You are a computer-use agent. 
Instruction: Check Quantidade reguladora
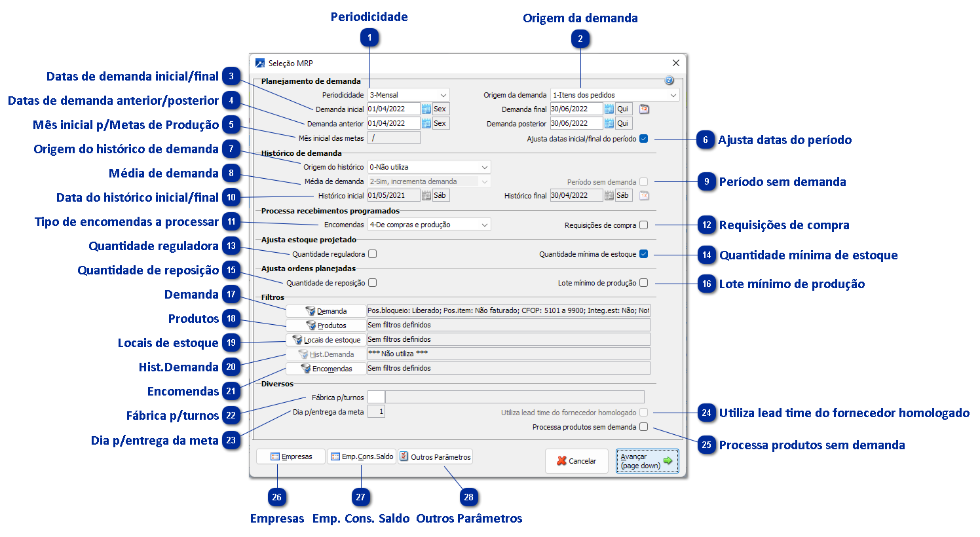[372, 254]
